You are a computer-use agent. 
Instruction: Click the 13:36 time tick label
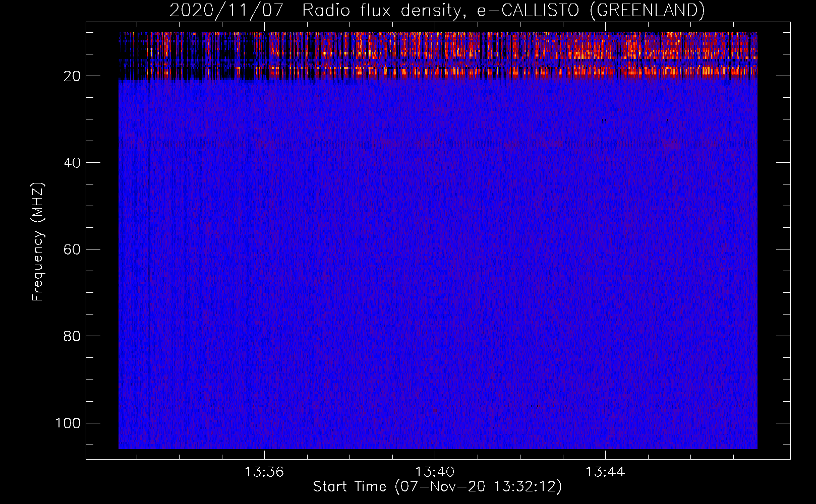tap(264, 472)
